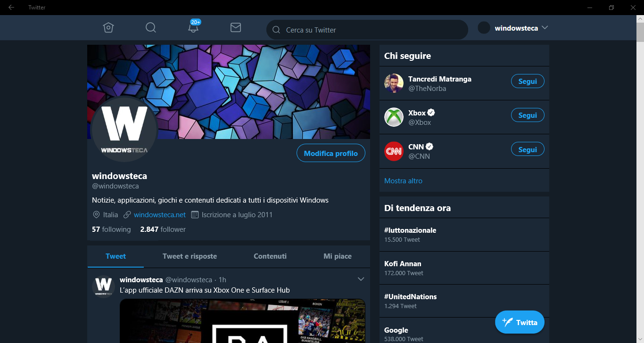The height and width of the screenshot is (343, 644).
Task: Open notifications bell with 20+ badge
Action: pos(193,26)
